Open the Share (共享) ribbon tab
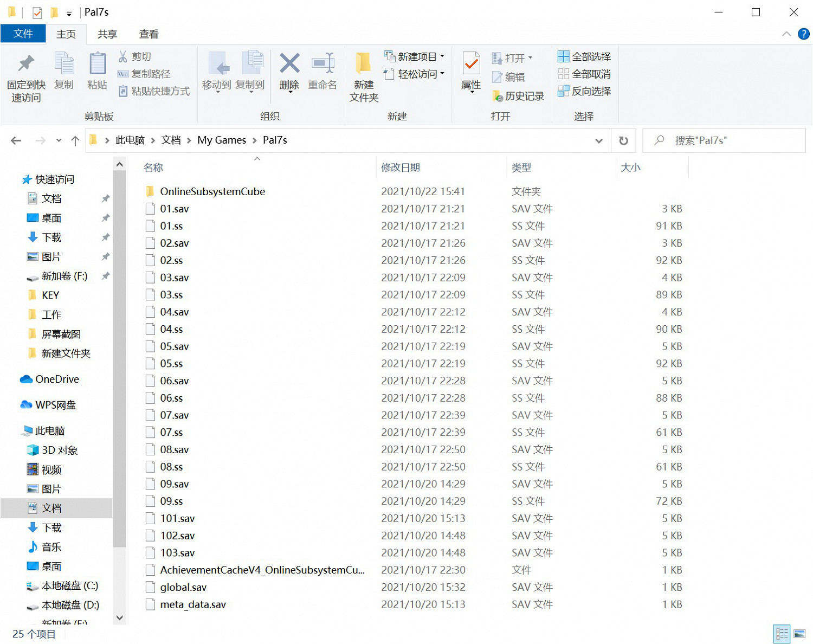Screen dimensions: 813x644 coord(107,34)
